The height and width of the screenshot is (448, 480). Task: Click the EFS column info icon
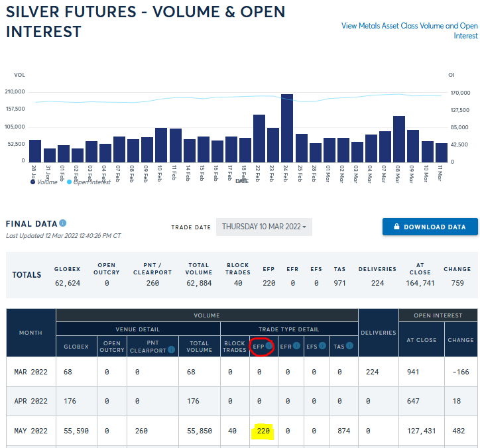point(322,346)
